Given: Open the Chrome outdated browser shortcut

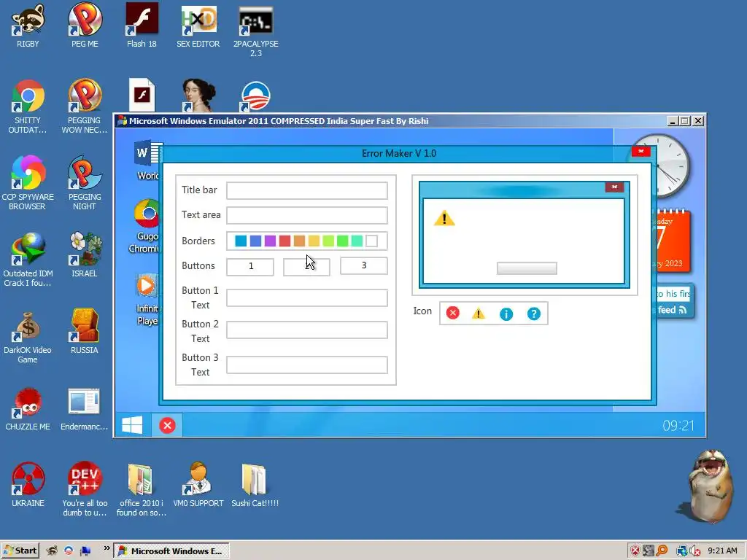Looking at the screenshot, I should pyautogui.click(x=28, y=107).
